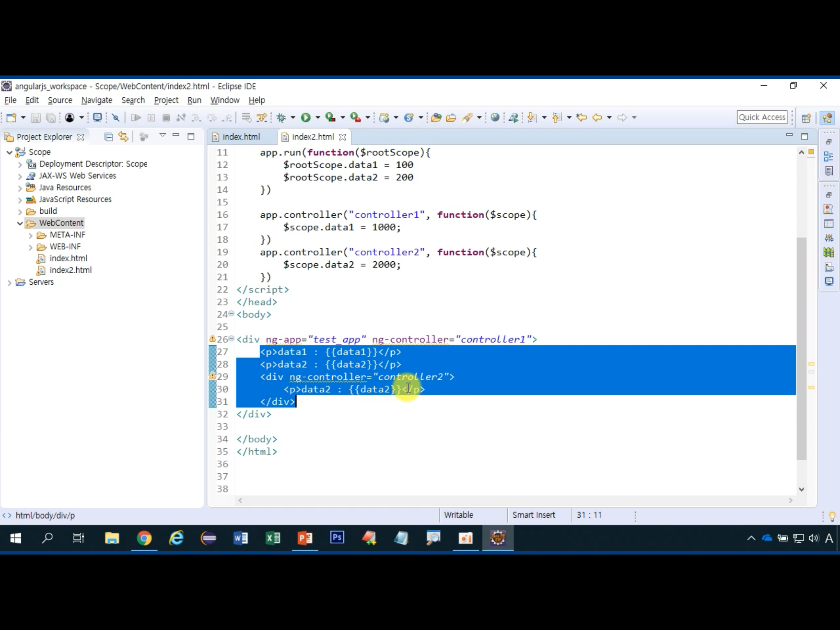Screen dimensions: 840x630
Task: Click the Debug bug icon
Action: coord(281,118)
